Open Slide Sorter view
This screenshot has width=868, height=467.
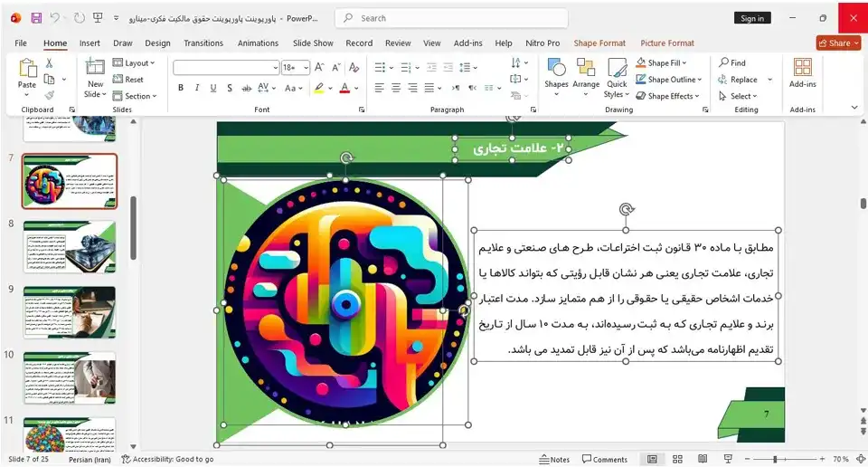pyautogui.click(x=677, y=459)
